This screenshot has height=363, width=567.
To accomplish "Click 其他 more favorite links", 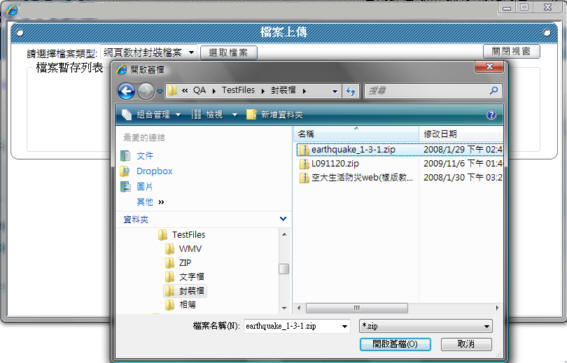I will pyautogui.click(x=150, y=202).
